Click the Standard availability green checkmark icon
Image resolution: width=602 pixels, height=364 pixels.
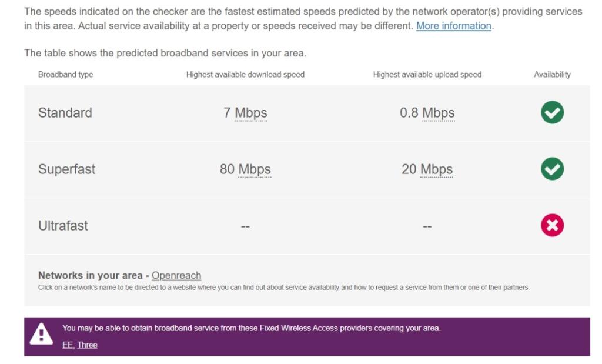tap(552, 112)
